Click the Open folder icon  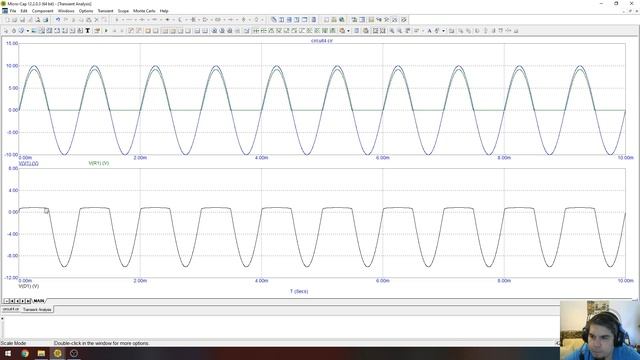click(15, 20)
